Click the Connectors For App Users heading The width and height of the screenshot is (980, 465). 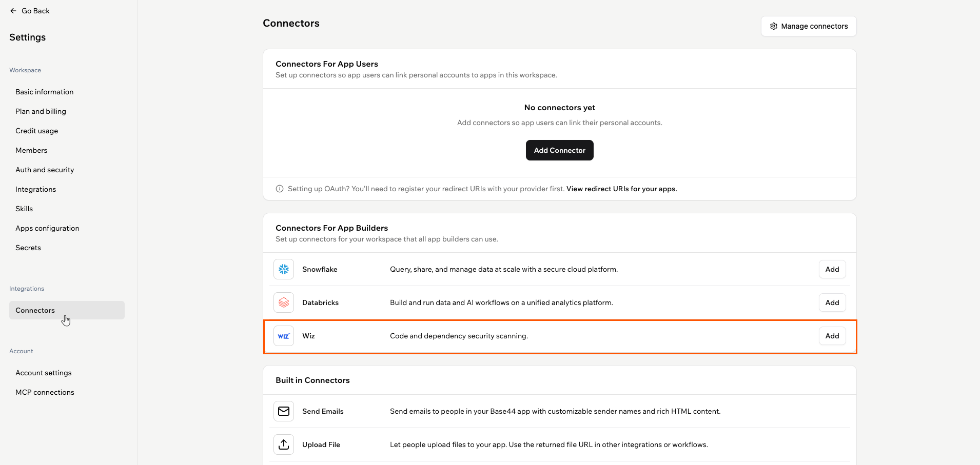pos(327,64)
